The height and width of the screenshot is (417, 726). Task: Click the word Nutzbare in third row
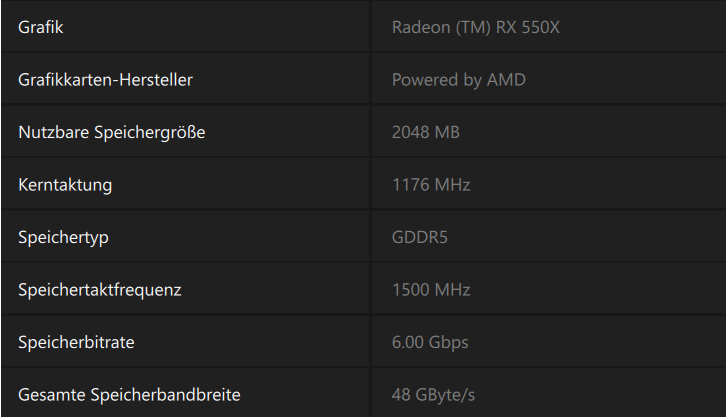pos(50,132)
